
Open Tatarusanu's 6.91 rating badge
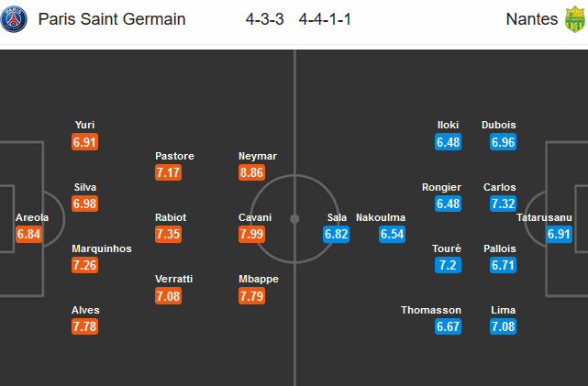(x=559, y=234)
